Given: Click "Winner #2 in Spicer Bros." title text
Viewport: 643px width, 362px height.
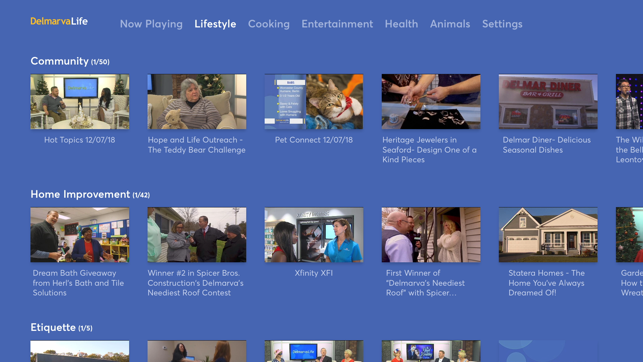Looking at the screenshot, I should [196, 283].
